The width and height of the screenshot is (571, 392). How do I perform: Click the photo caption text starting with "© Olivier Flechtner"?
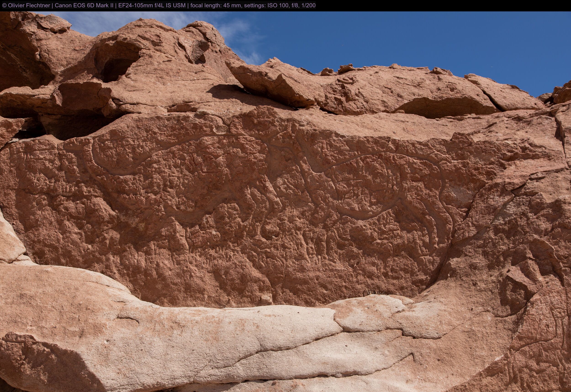coord(159,5)
